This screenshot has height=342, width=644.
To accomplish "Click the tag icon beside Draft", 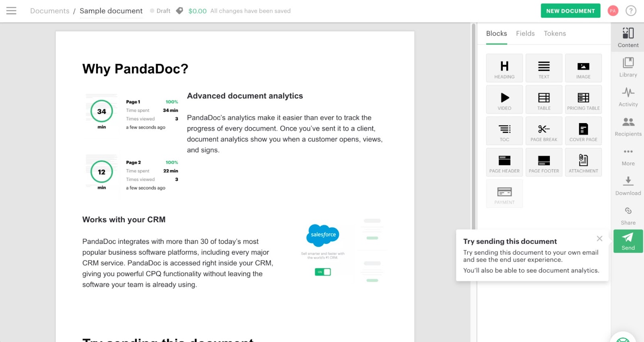I will (180, 11).
